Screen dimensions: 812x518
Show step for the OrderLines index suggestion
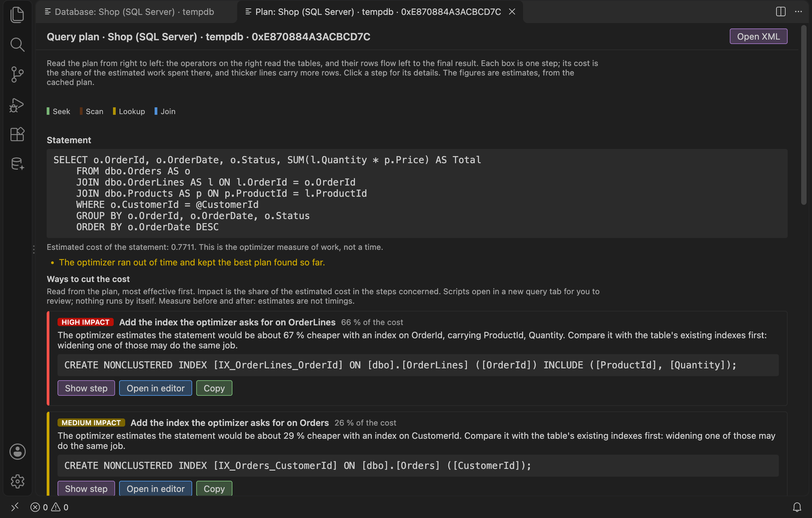86,388
